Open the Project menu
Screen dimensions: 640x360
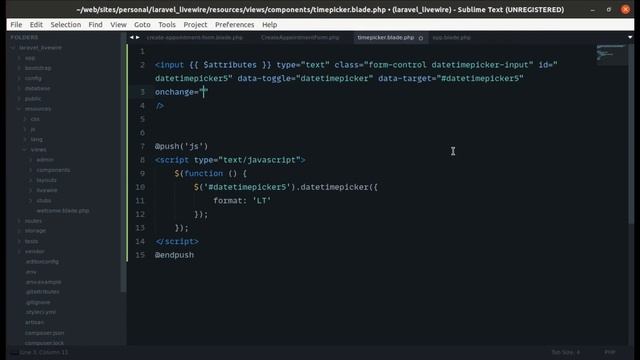[x=195, y=24]
